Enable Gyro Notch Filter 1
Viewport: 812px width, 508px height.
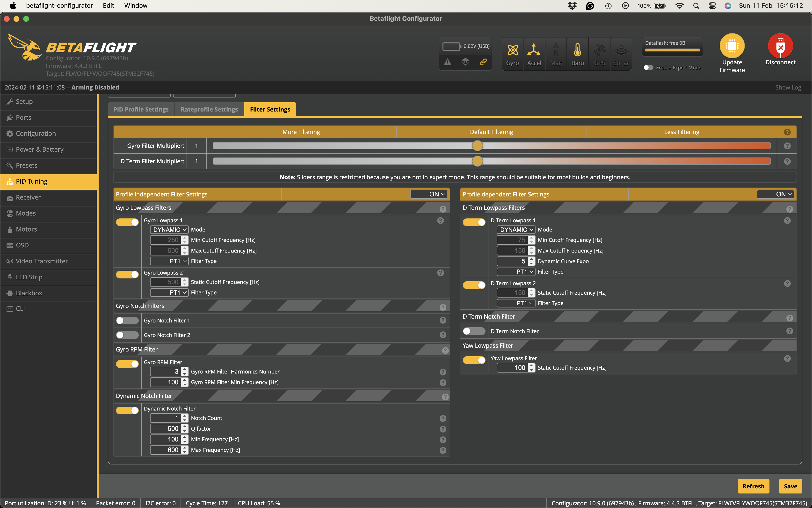[x=127, y=321]
